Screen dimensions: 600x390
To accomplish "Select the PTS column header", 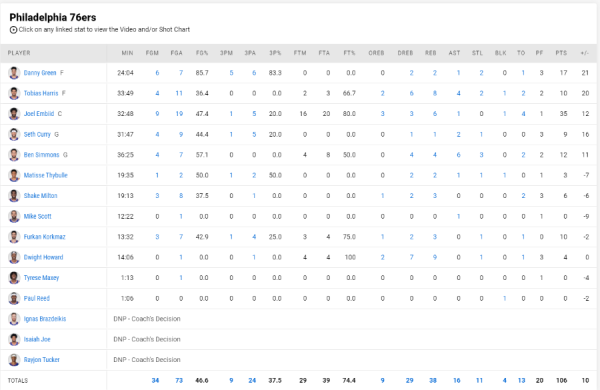I will pos(561,53).
